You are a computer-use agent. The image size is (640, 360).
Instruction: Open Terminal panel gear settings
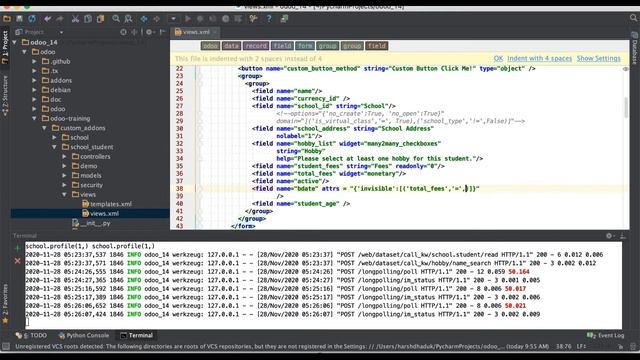click(x=609, y=236)
